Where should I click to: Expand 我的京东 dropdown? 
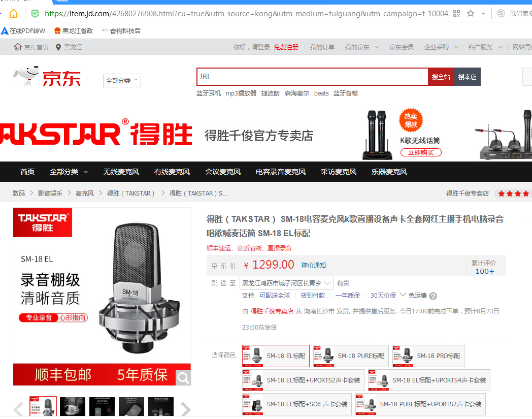pos(362,47)
